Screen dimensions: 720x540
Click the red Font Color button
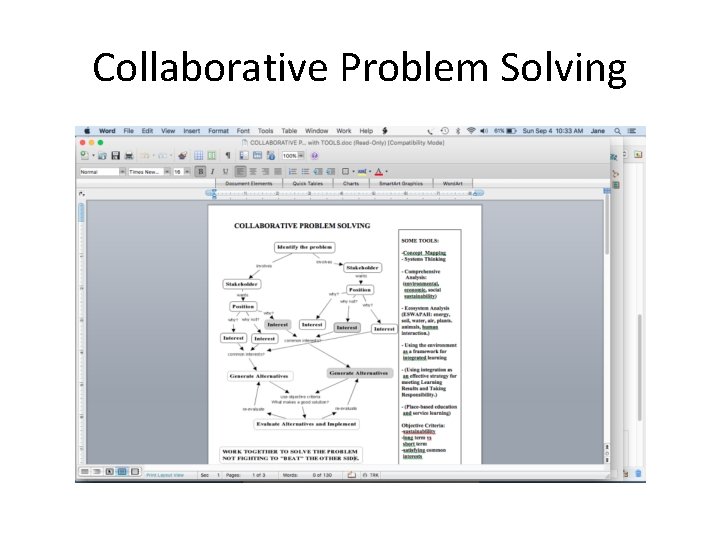[x=378, y=172]
